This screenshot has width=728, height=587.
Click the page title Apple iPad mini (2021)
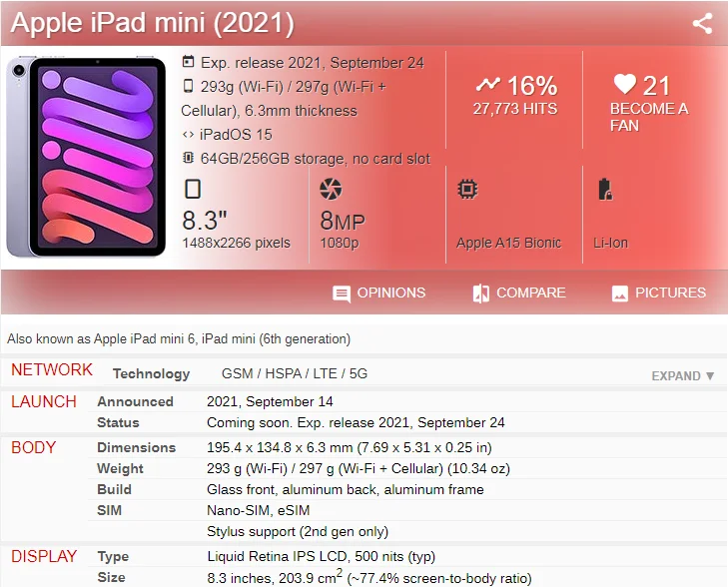[x=152, y=23]
